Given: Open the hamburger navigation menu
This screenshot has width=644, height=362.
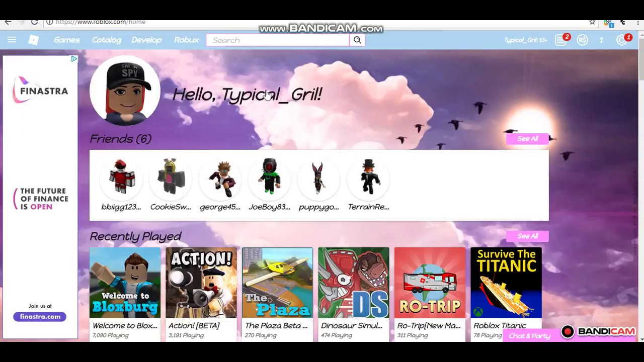Looking at the screenshot, I should (x=12, y=40).
